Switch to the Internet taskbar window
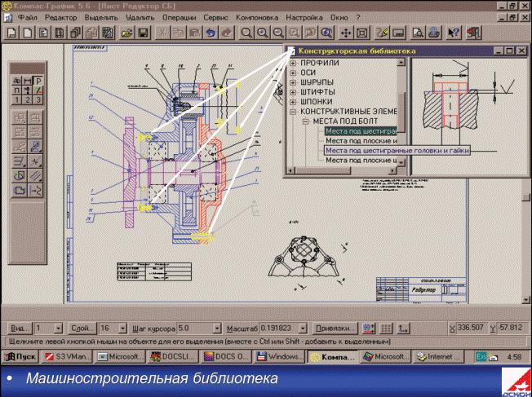Screen dimensions: 532x397 coord(438,357)
